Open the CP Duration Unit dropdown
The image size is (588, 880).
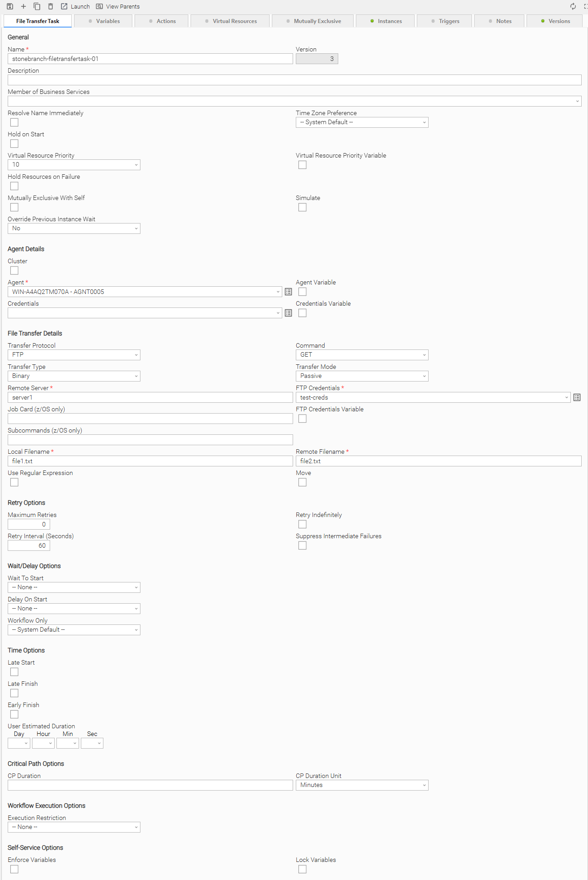362,785
